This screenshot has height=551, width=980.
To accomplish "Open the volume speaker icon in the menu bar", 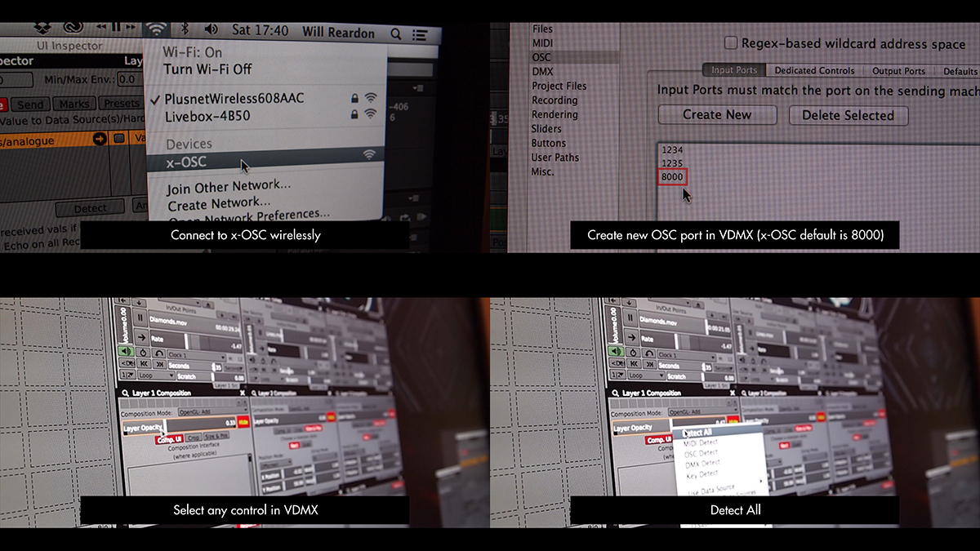I will (x=211, y=29).
